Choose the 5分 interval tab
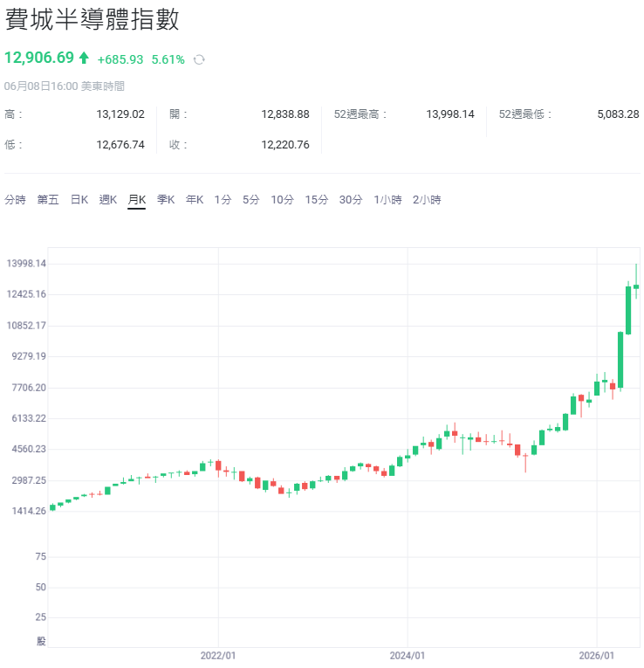 pyautogui.click(x=250, y=199)
